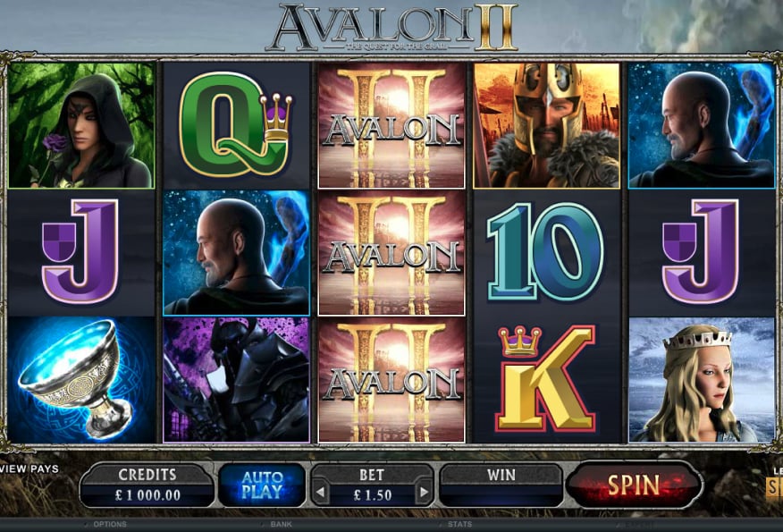
Task: Increase bet with right arrow
Action: point(424,493)
